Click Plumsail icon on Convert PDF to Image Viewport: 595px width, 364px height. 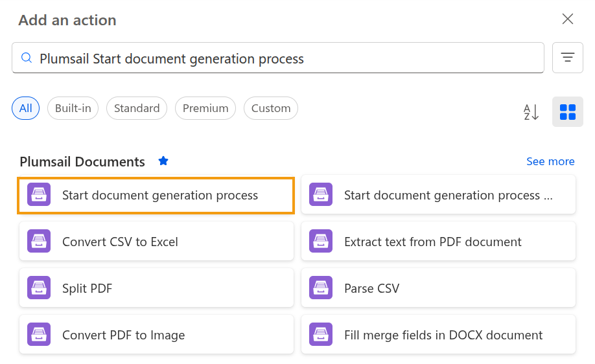[x=39, y=334]
